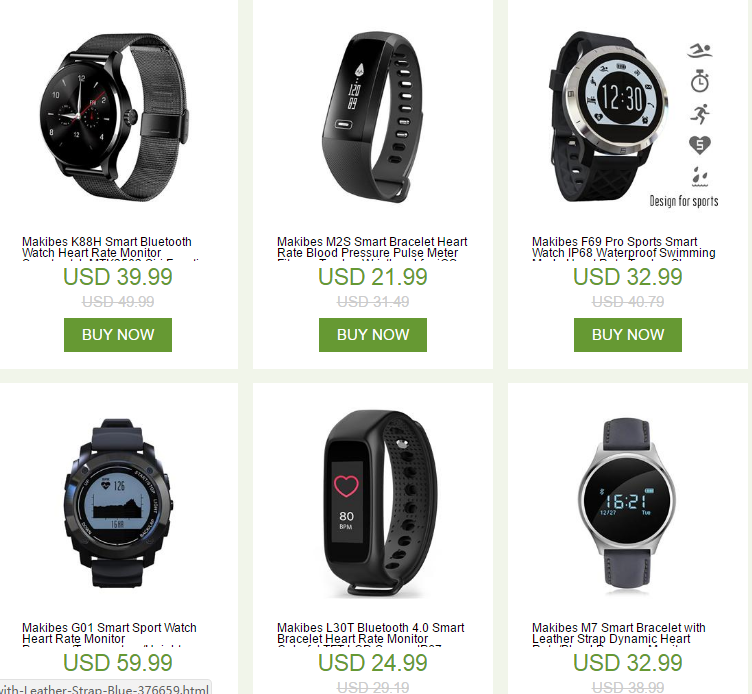Click the F69 Pro watch showing 12:30
Viewport: 752px width, 694px height.
608,116
